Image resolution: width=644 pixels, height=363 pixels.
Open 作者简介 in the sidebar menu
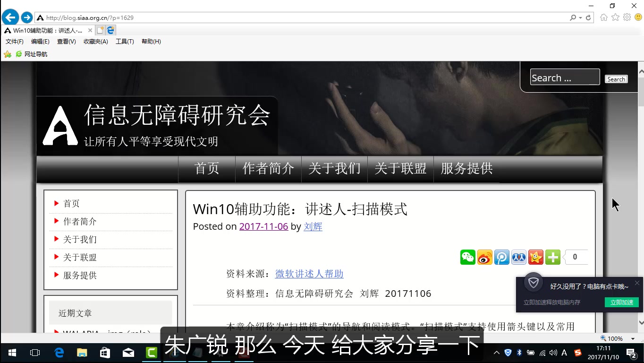(80, 222)
